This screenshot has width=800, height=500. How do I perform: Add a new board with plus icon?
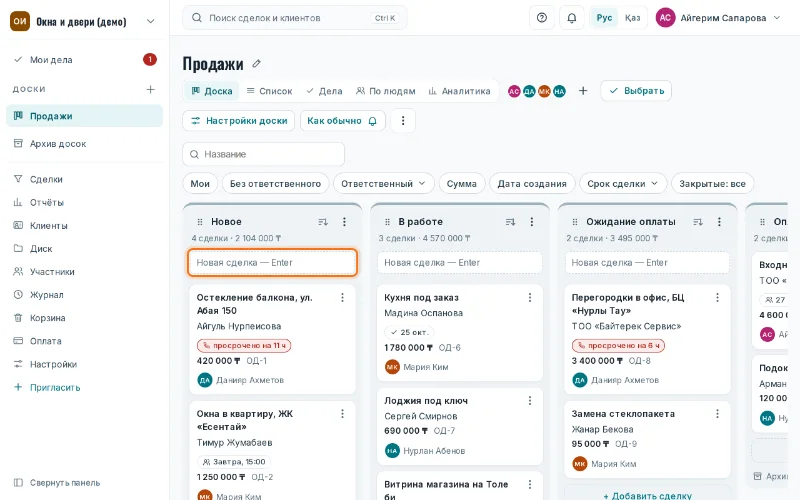coord(151,89)
